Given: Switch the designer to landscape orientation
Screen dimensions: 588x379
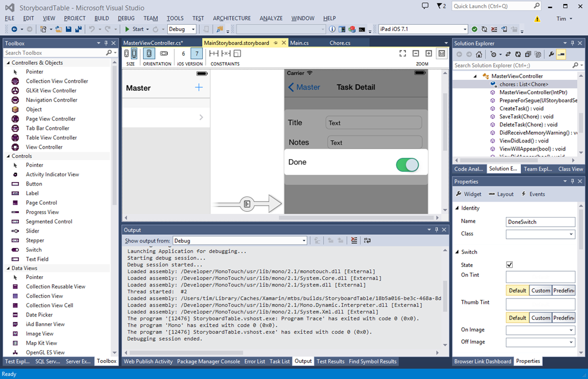Looking at the screenshot, I should click(164, 53).
